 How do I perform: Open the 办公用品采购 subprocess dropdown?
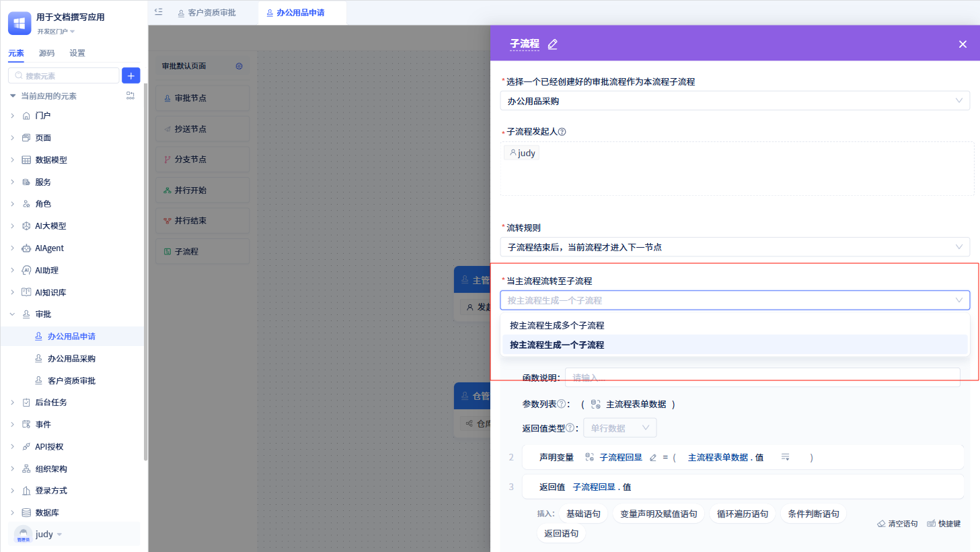[734, 101]
